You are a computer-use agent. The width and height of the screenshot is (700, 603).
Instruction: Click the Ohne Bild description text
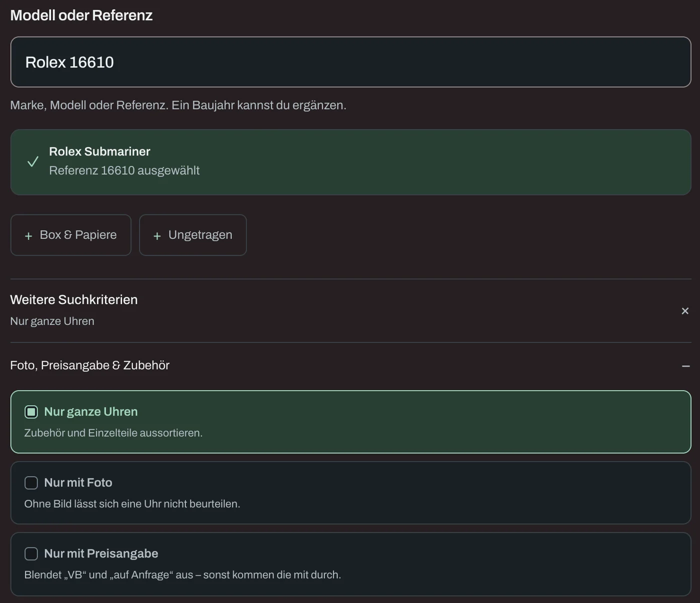132,504
